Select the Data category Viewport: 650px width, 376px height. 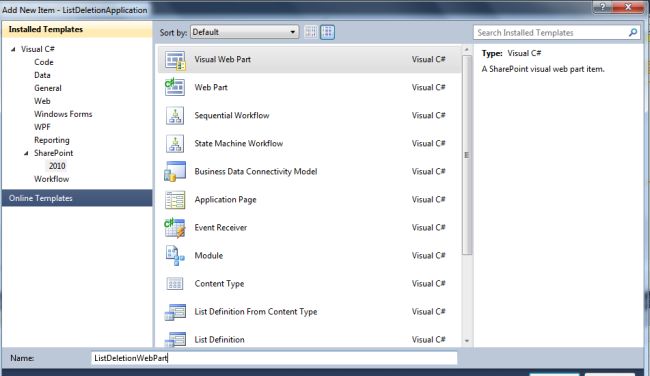click(x=42, y=75)
